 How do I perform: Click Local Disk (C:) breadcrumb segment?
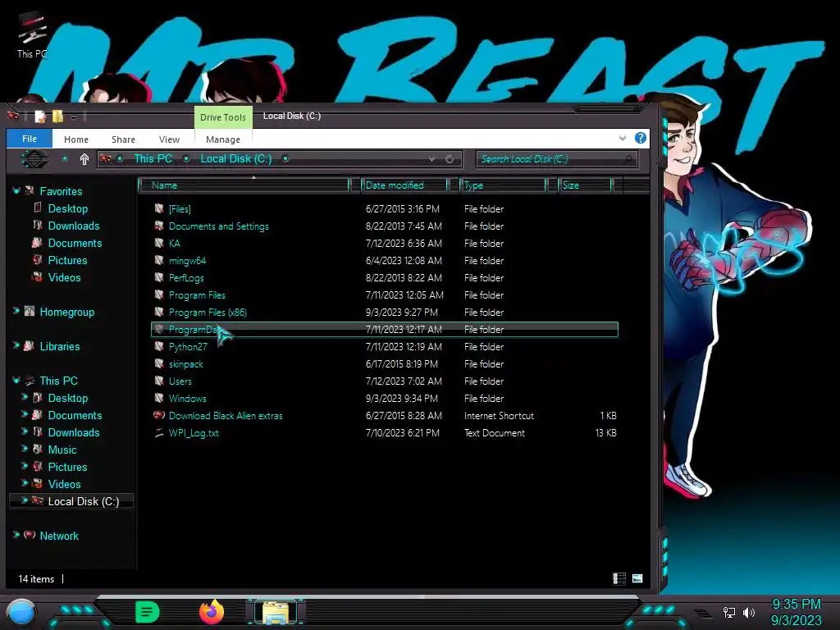click(x=235, y=158)
